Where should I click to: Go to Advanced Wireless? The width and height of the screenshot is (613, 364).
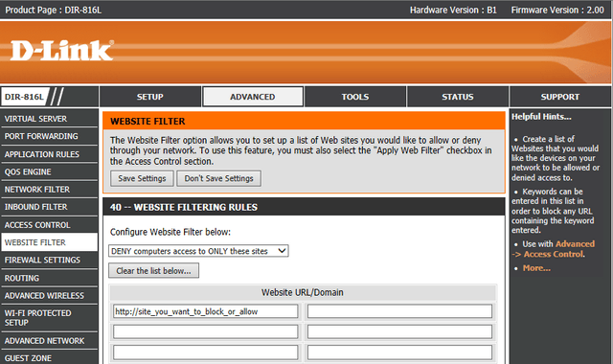pyautogui.click(x=49, y=296)
